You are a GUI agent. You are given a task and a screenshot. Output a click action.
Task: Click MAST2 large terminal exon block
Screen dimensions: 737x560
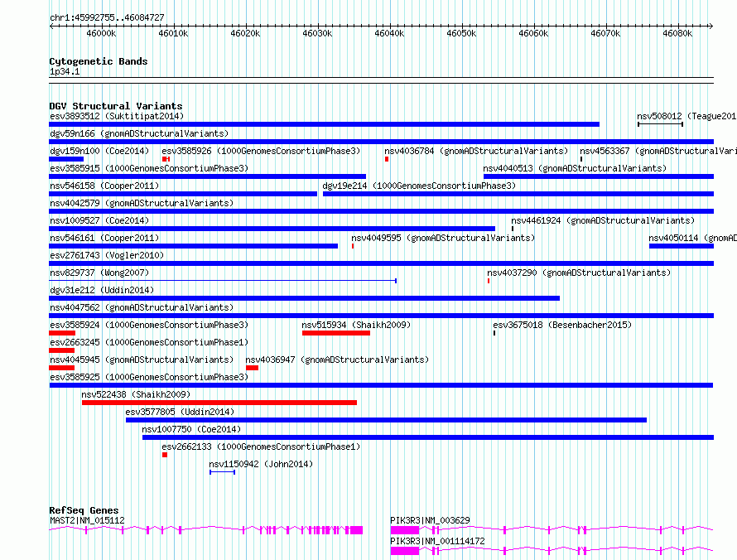click(356, 530)
